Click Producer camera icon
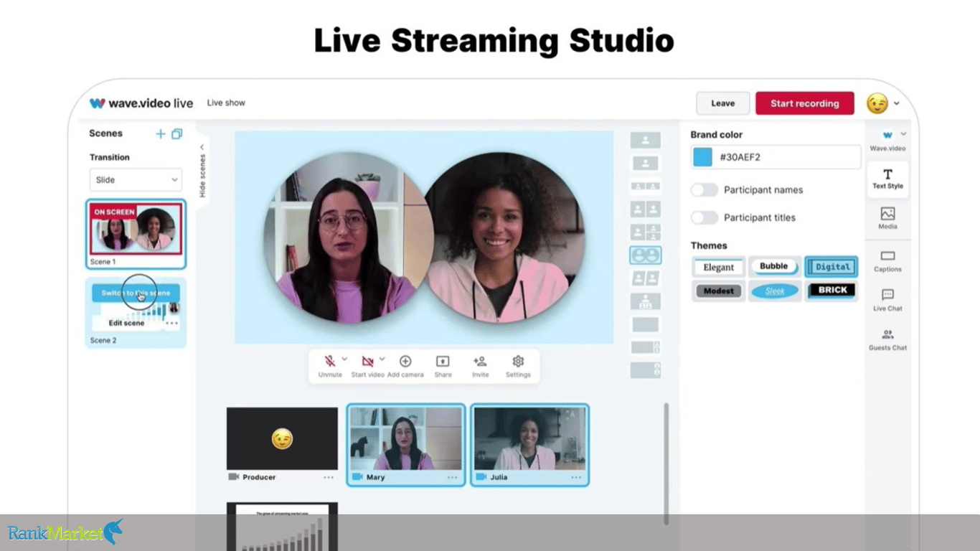The height and width of the screenshot is (551, 980). (233, 477)
